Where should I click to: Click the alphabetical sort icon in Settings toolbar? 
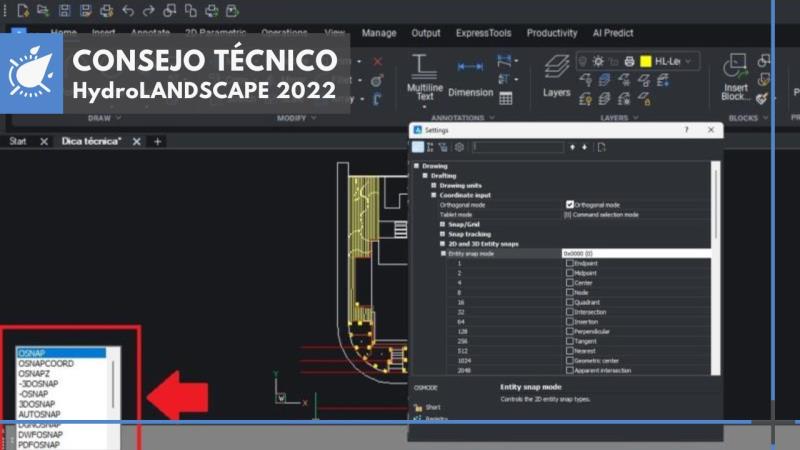tap(430, 147)
